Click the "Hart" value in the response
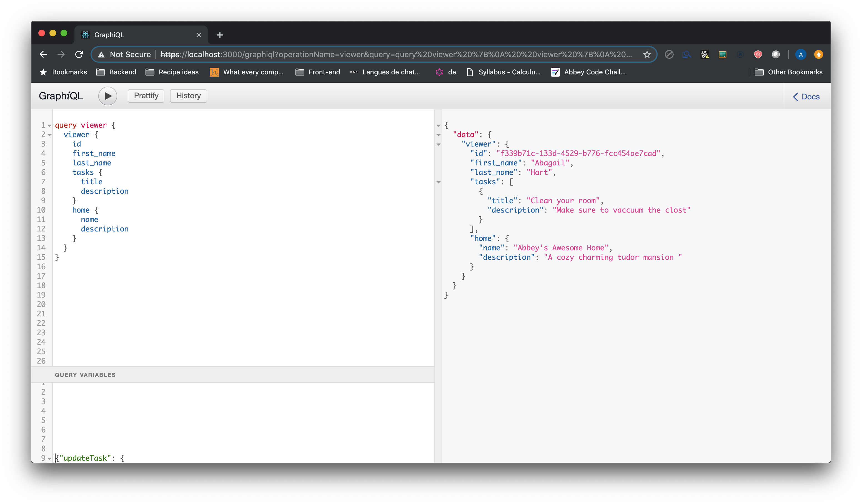 [539, 172]
